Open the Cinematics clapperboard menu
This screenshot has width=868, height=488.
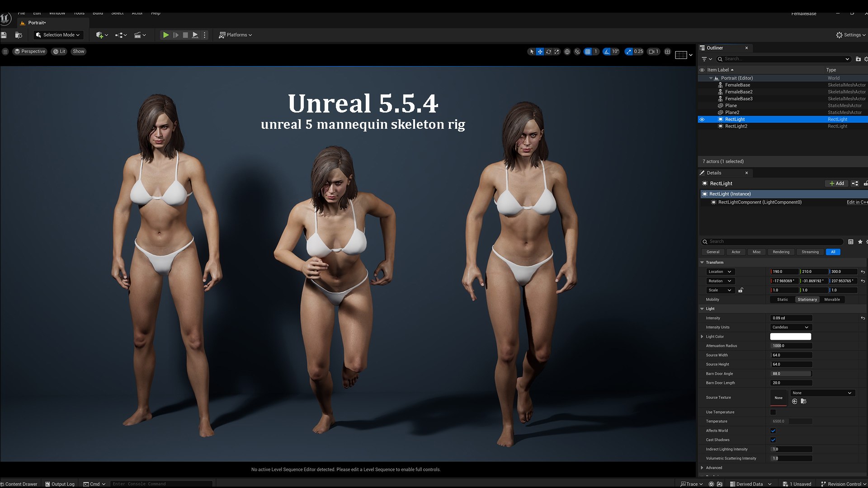click(x=140, y=35)
